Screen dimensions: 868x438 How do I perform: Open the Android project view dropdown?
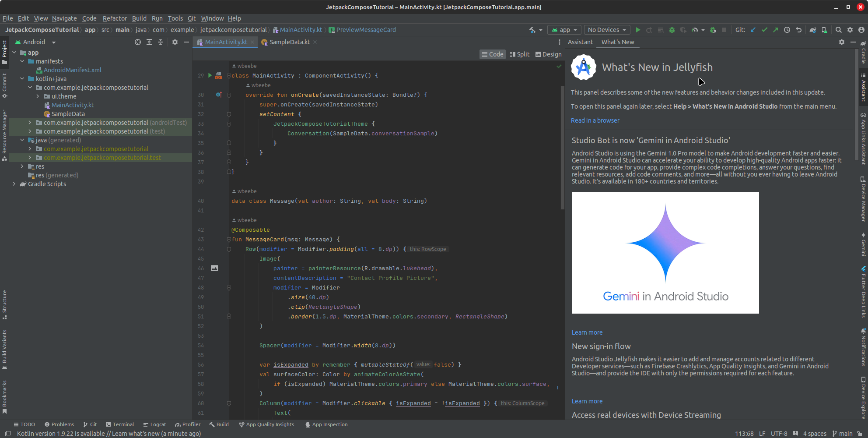coord(35,42)
